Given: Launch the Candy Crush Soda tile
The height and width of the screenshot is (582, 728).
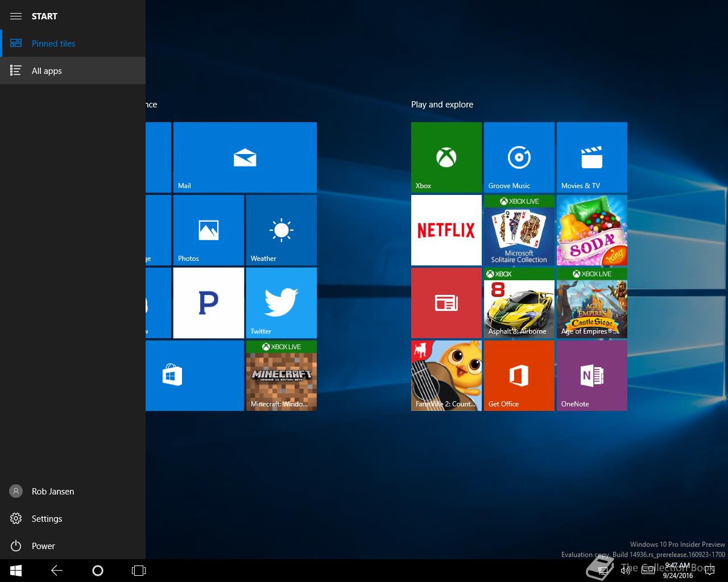Looking at the screenshot, I should click(x=592, y=230).
